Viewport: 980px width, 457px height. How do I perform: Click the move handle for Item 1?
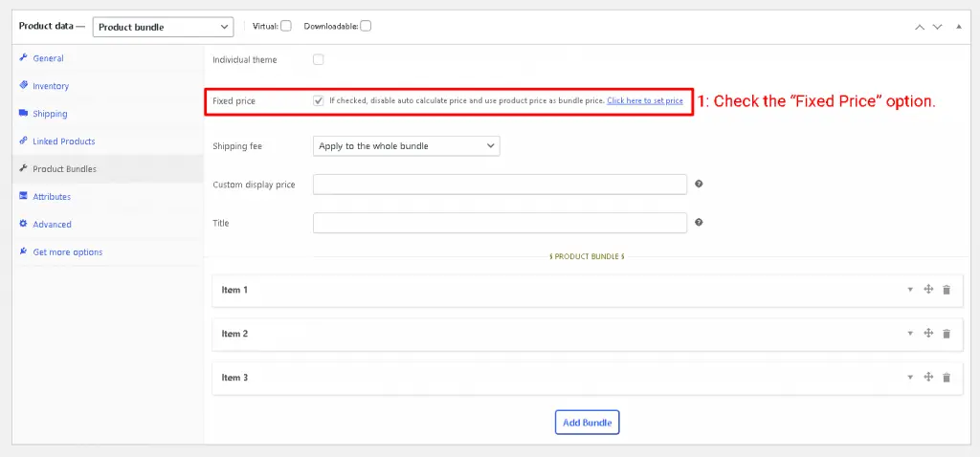click(x=928, y=290)
